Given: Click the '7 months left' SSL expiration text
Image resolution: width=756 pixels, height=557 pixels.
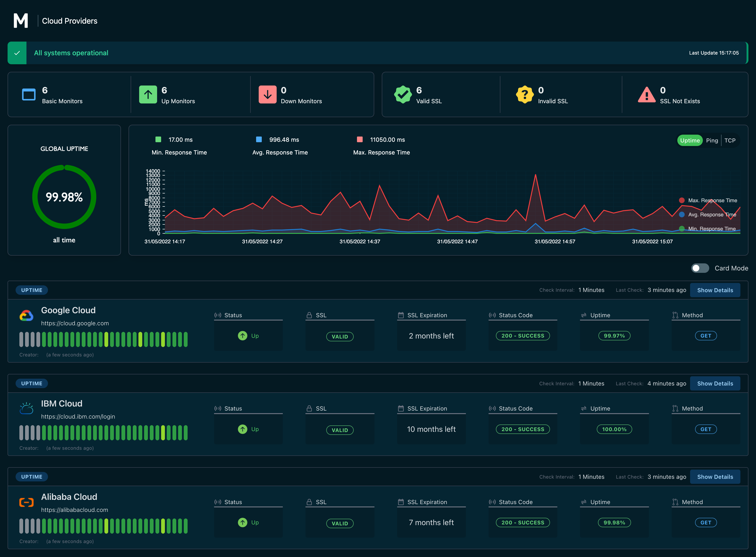Looking at the screenshot, I should pos(431,523).
